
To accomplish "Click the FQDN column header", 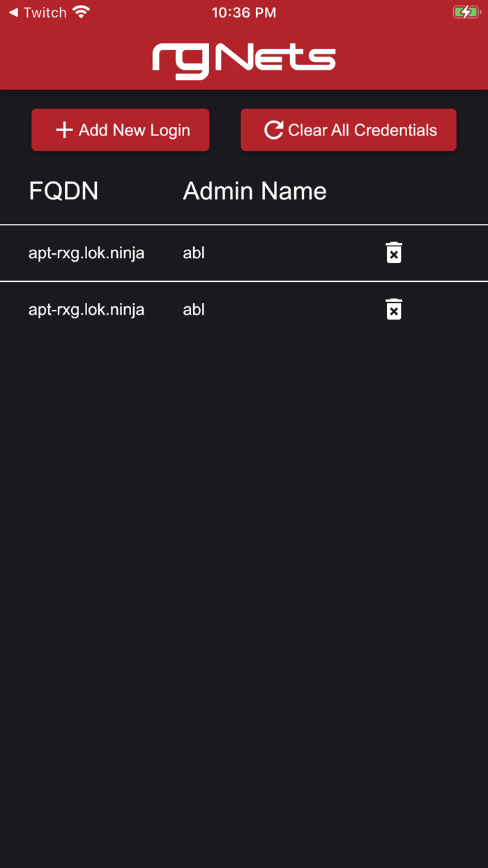I will 63,190.
